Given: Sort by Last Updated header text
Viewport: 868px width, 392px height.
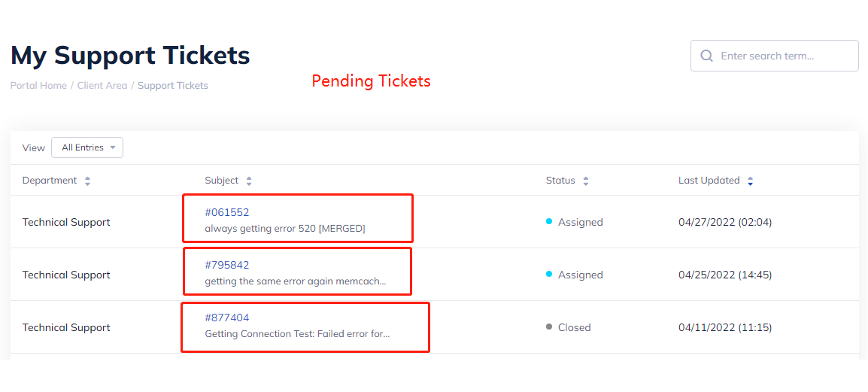Looking at the screenshot, I should [x=709, y=181].
